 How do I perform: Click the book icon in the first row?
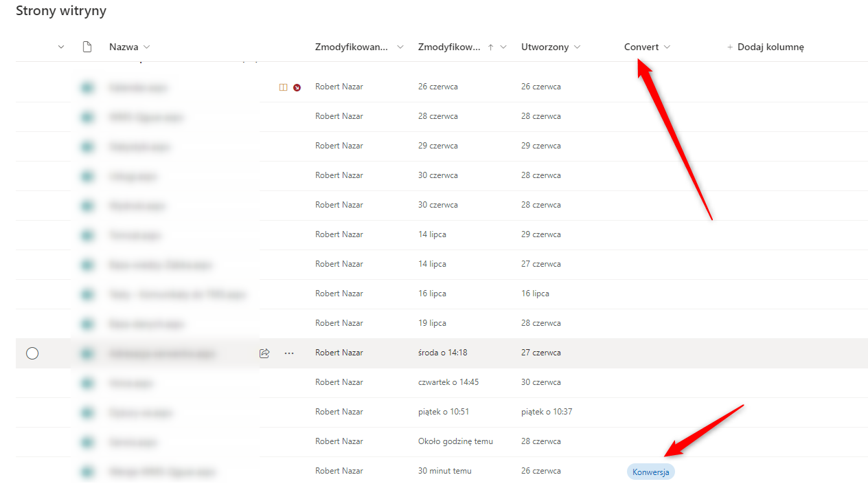[x=283, y=87]
